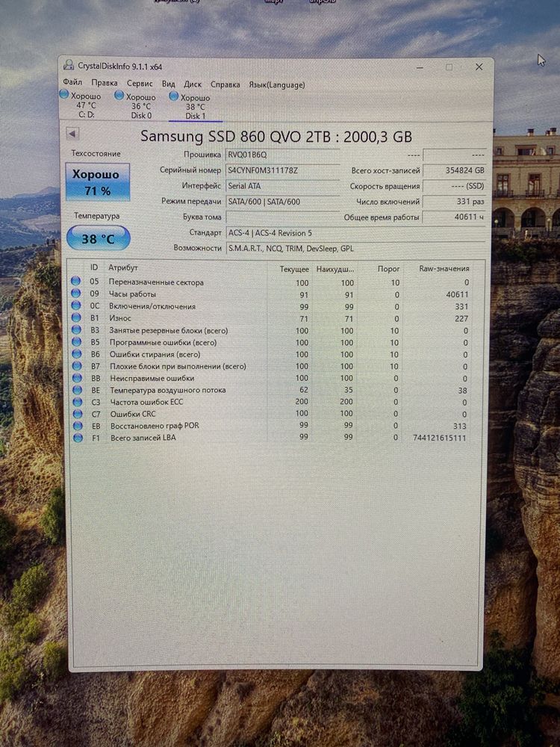
Task: Click the status icon for attribute EB
Action: tap(78, 425)
